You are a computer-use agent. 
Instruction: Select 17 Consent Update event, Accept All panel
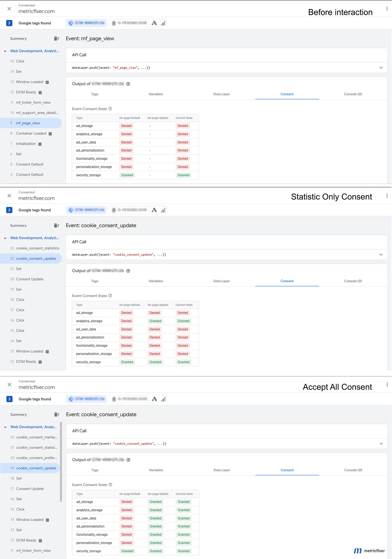(30, 489)
